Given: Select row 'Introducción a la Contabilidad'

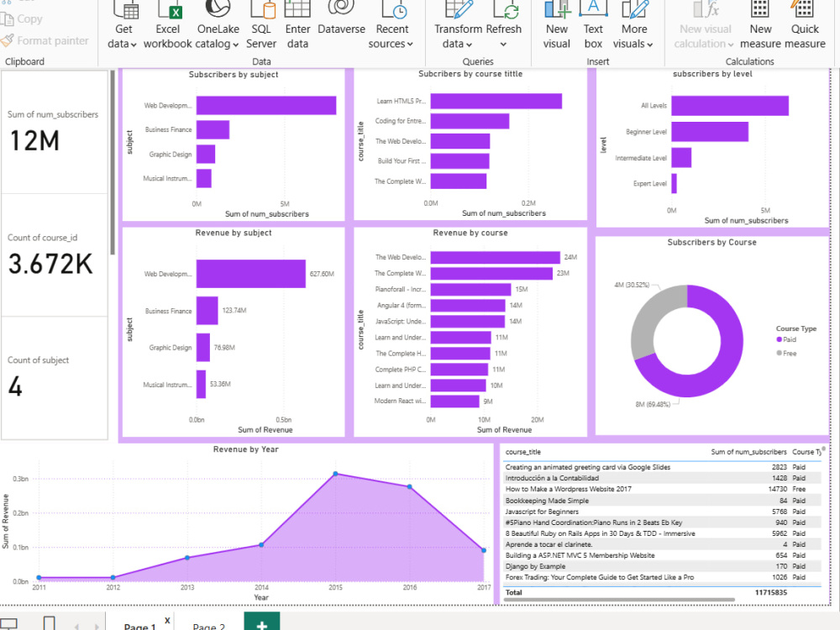Looking at the screenshot, I should point(663,478).
